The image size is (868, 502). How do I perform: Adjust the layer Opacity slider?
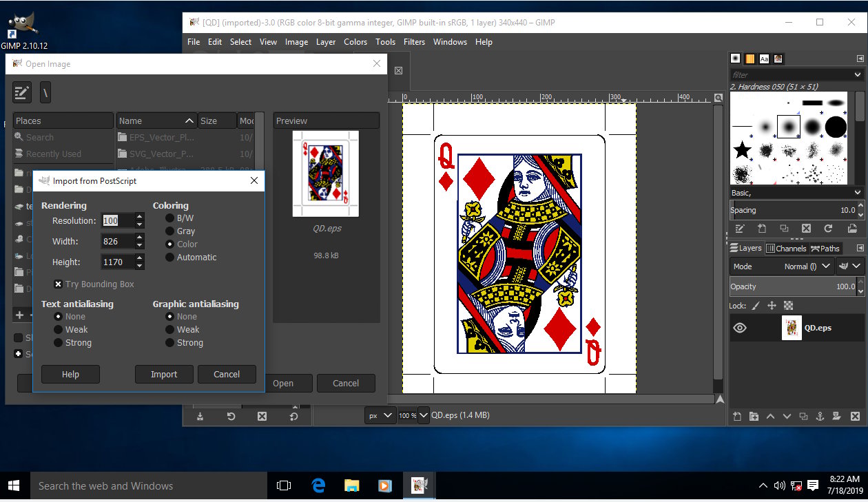[792, 286]
